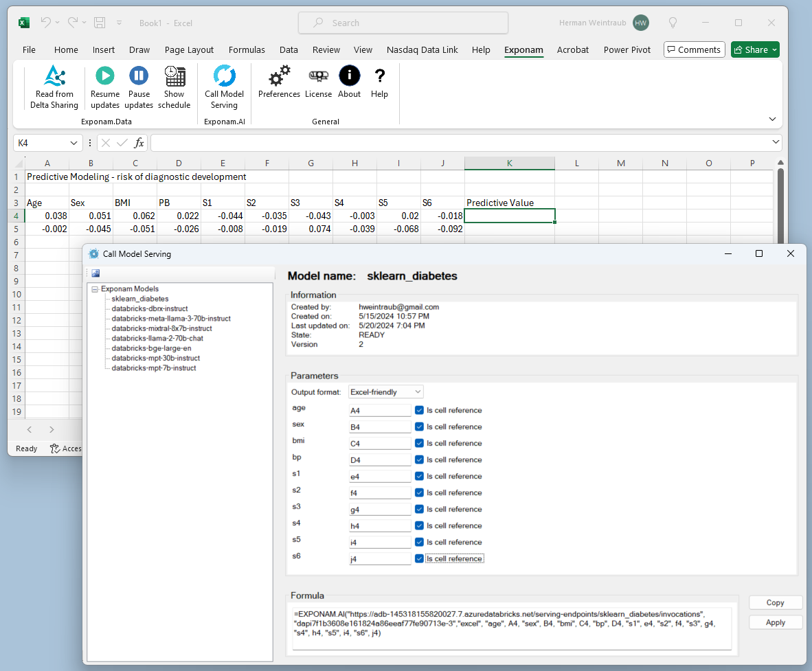Open Customize Quick Access Toolbar dropdown
Viewport: 812px width, 671px height.
pos(119,23)
